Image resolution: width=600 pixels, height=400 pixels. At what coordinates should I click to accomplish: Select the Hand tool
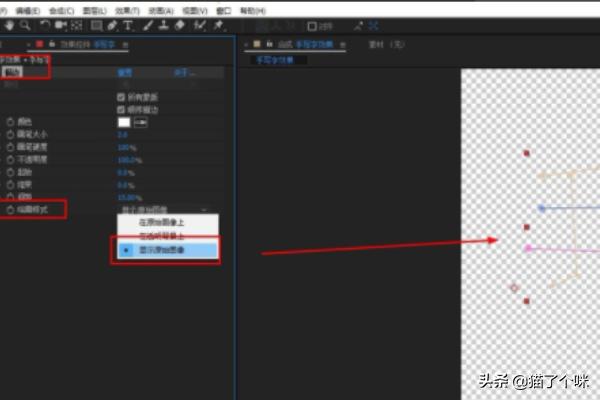pyautogui.click(x=9, y=26)
